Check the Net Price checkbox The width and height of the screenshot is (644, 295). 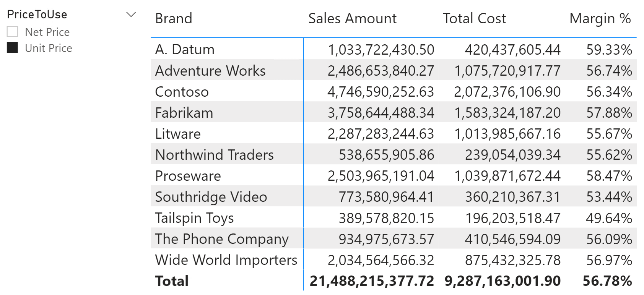click(13, 32)
